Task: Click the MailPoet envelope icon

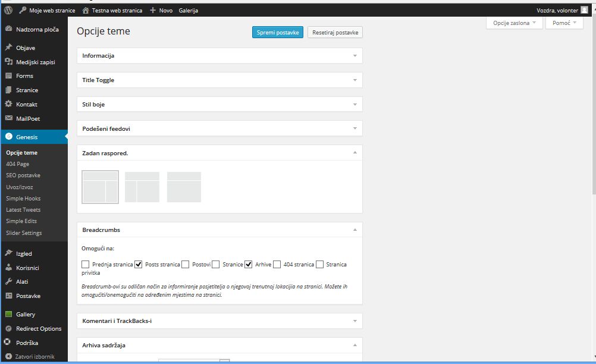Action: [9, 118]
